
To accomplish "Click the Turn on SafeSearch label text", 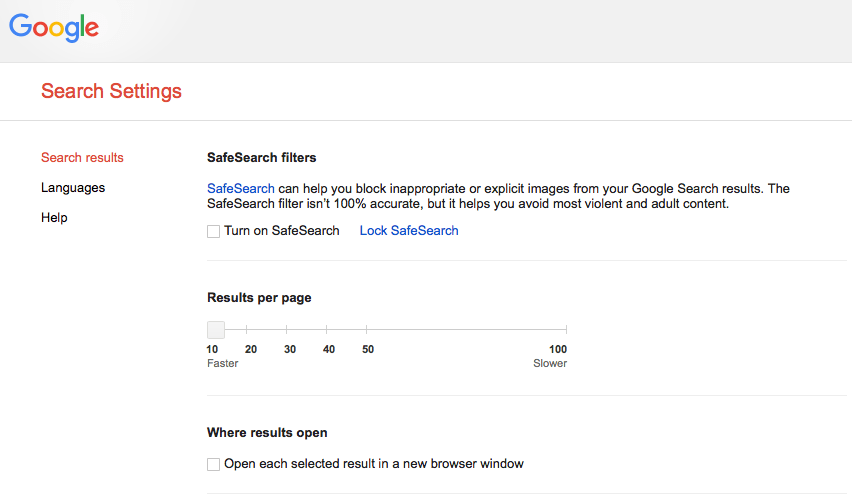I will [x=281, y=230].
